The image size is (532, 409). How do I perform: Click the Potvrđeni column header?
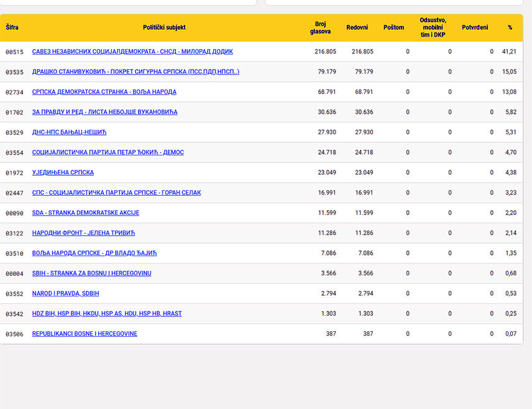click(475, 27)
